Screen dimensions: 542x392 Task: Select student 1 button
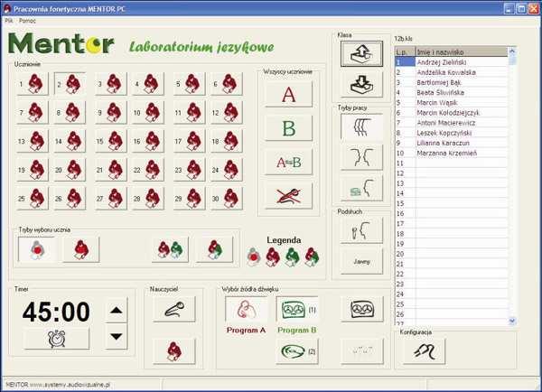[x=32, y=84]
